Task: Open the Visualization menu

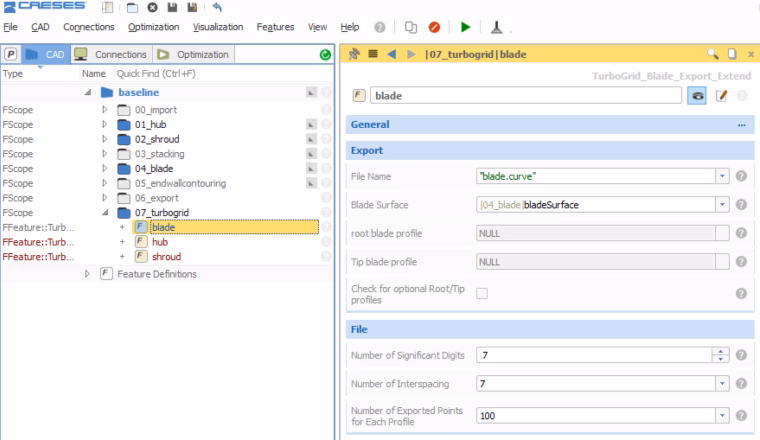Action: pos(218,27)
